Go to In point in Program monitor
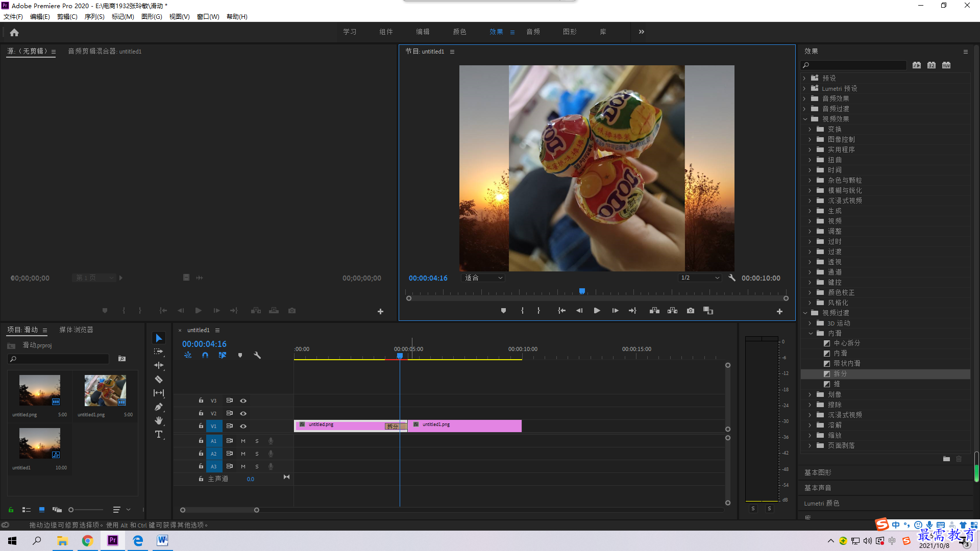Viewport: 980px width, 551px height. click(x=561, y=311)
